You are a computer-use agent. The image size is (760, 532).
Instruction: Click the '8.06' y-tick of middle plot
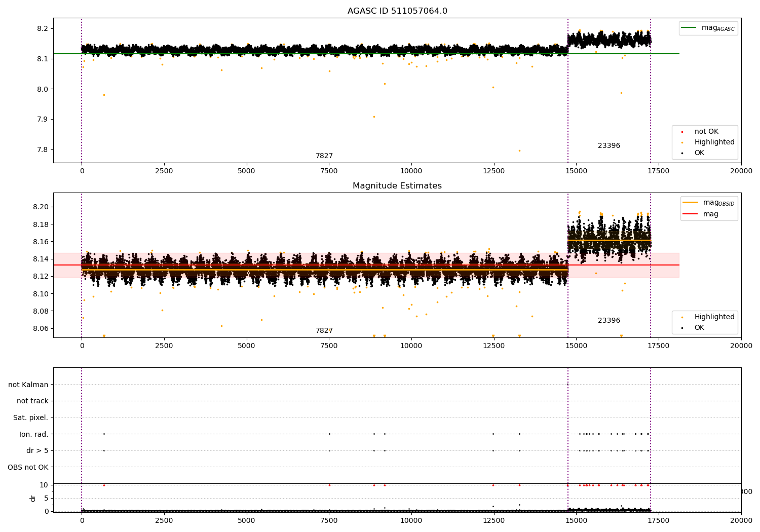[41, 329]
